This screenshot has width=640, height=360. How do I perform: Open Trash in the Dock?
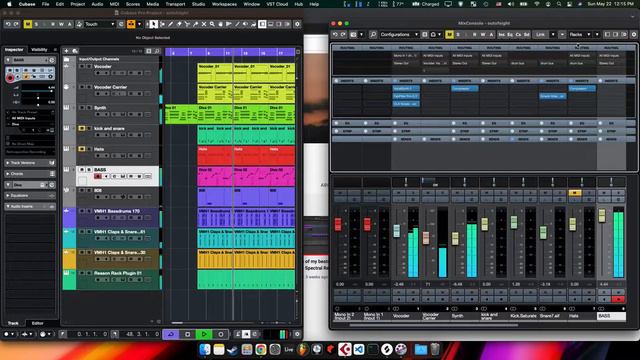[x=435, y=349]
